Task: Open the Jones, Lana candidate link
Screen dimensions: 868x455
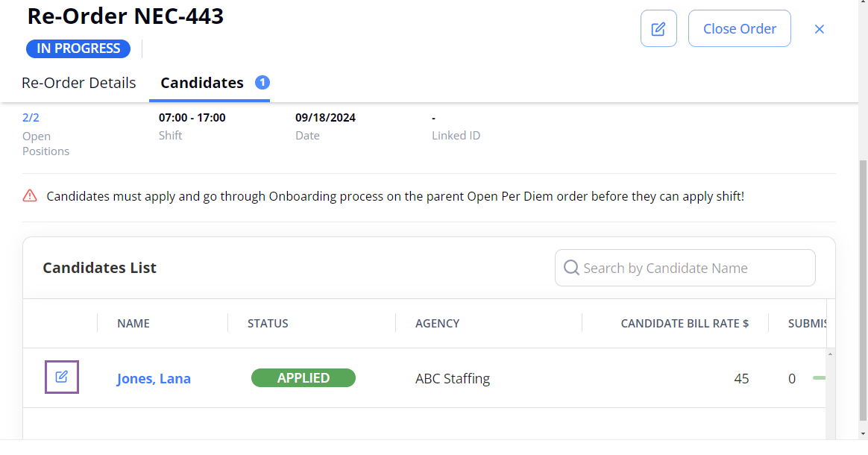Action: click(154, 378)
